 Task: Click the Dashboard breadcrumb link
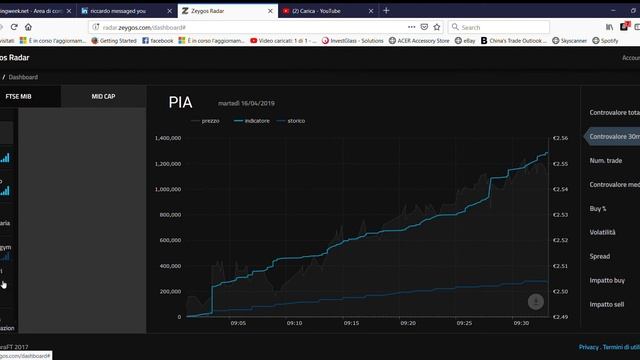pos(23,77)
